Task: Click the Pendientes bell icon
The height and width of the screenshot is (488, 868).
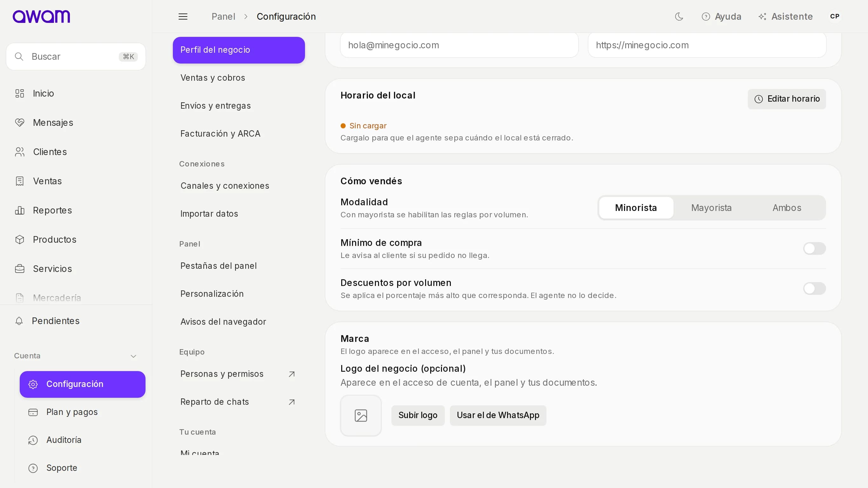Action: (x=19, y=321)
